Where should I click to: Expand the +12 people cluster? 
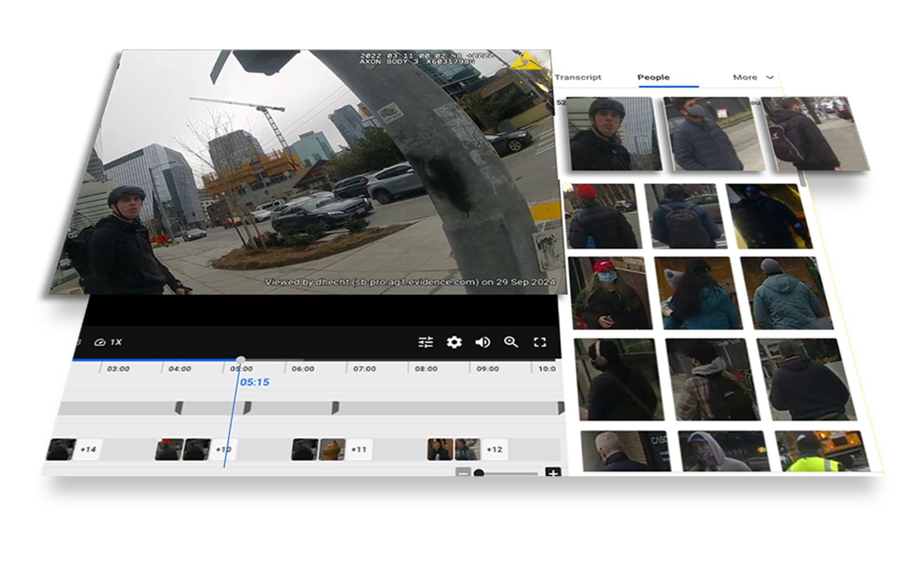(494, 450)
